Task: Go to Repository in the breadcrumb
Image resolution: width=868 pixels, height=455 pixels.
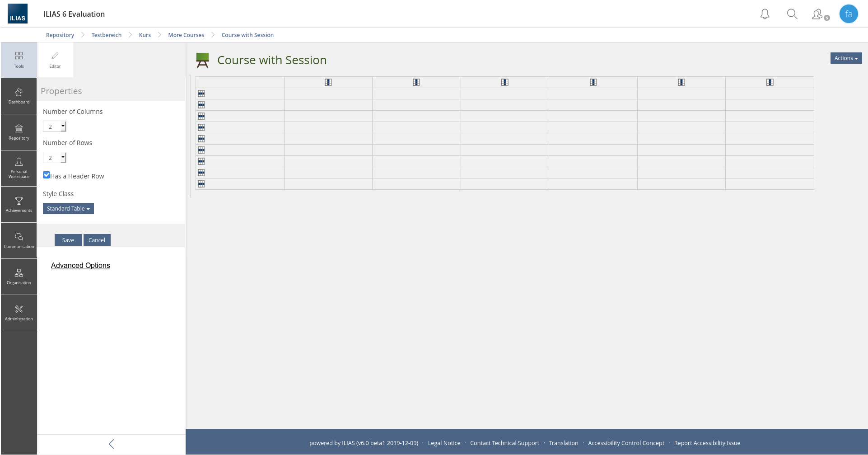Action: [x=60, y=35]
